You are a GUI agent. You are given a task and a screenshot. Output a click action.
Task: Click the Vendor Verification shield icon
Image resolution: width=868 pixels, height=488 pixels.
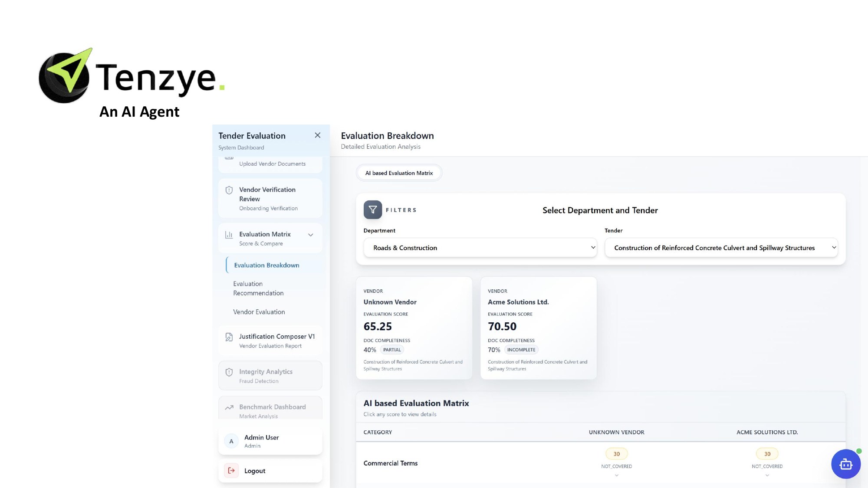pos(229,190)
